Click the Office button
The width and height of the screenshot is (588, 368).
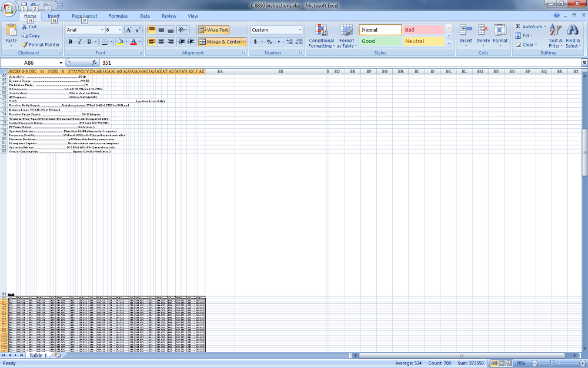point(8,9)
